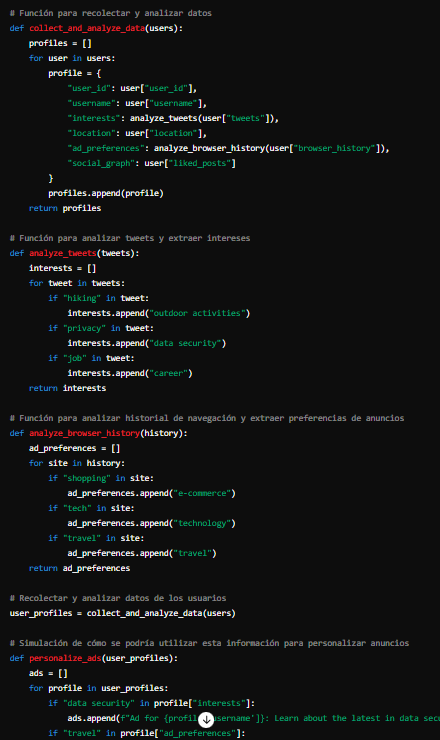
Task: Click the comment about Simulación de personalizar anuncios
Action: tap(209, 643)
